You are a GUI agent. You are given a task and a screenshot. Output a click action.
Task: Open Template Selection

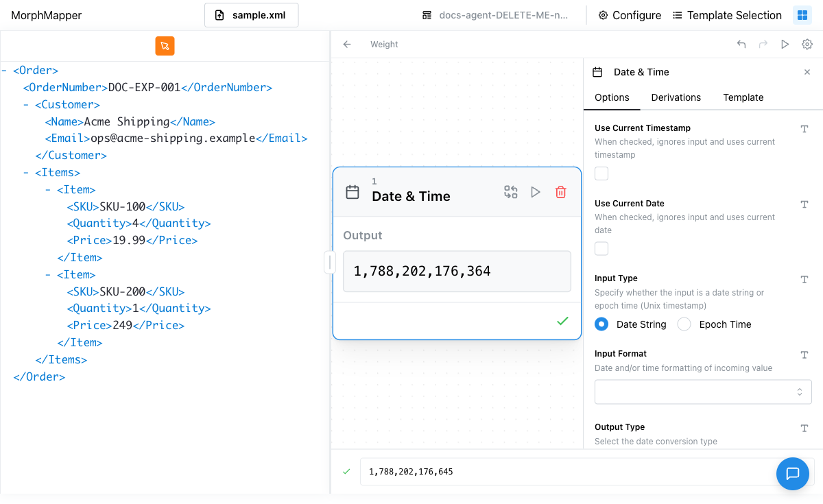click(x=727, y=15)
